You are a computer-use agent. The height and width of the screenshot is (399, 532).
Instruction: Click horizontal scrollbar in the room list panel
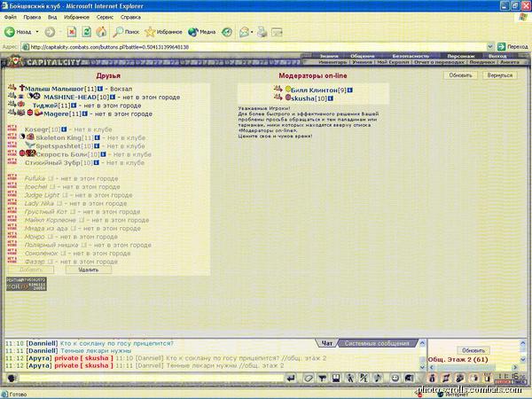tap(473, 367)
